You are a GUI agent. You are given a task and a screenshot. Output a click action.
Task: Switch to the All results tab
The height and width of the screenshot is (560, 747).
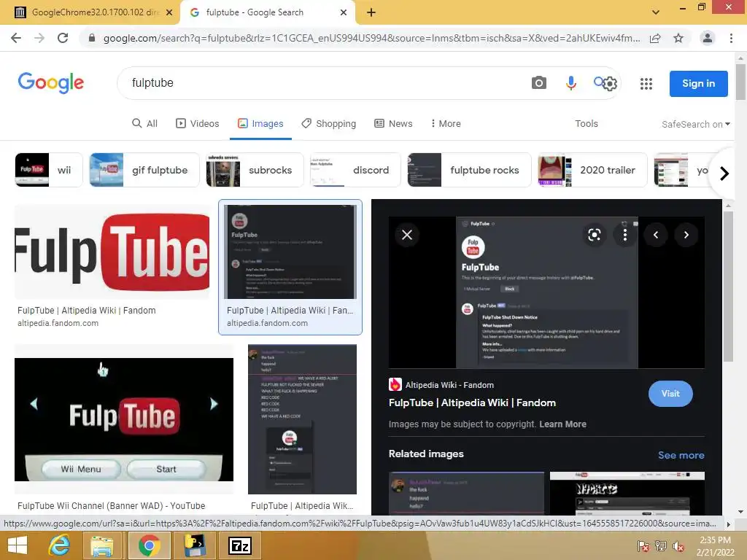145,123
